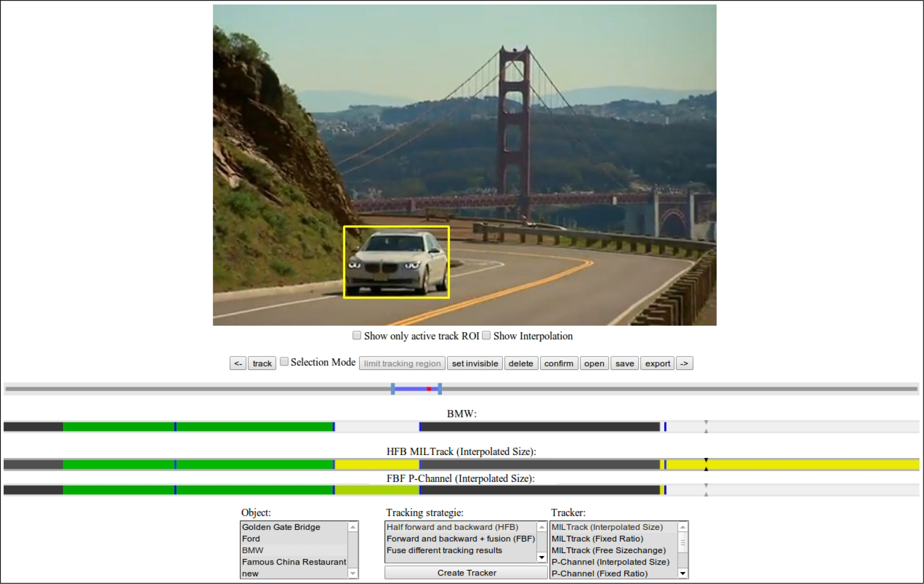Select P-Channel (Interpolated Size) tracker

point(613,562)
